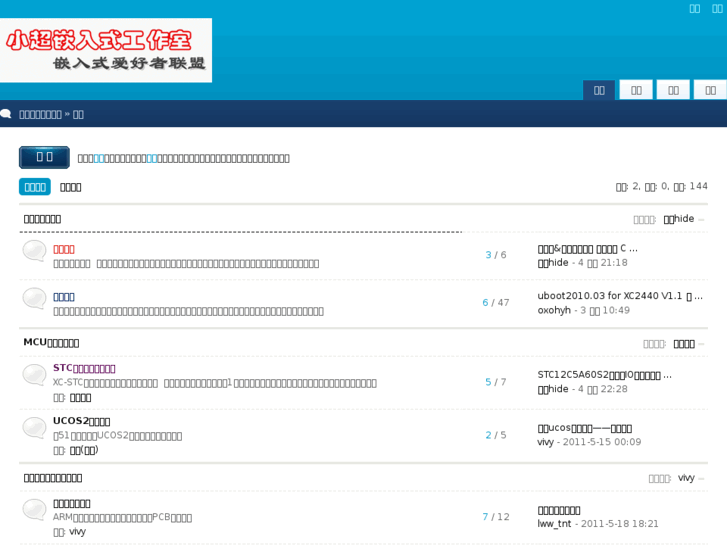Select the active dark blue navigation tab
The image size is (727, 545).
point(599,90)
